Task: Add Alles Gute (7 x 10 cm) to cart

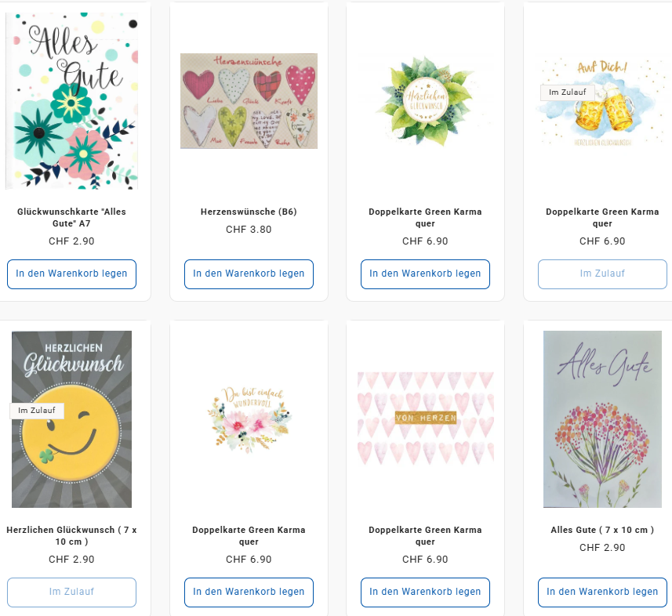Action: (x=602, y=592)
